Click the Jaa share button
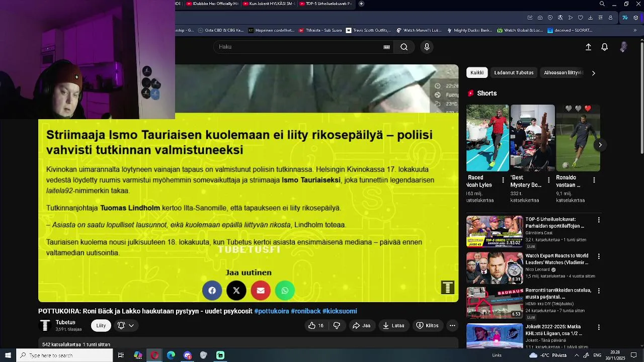This screenshot has width=644, height=362. point(362,325)
